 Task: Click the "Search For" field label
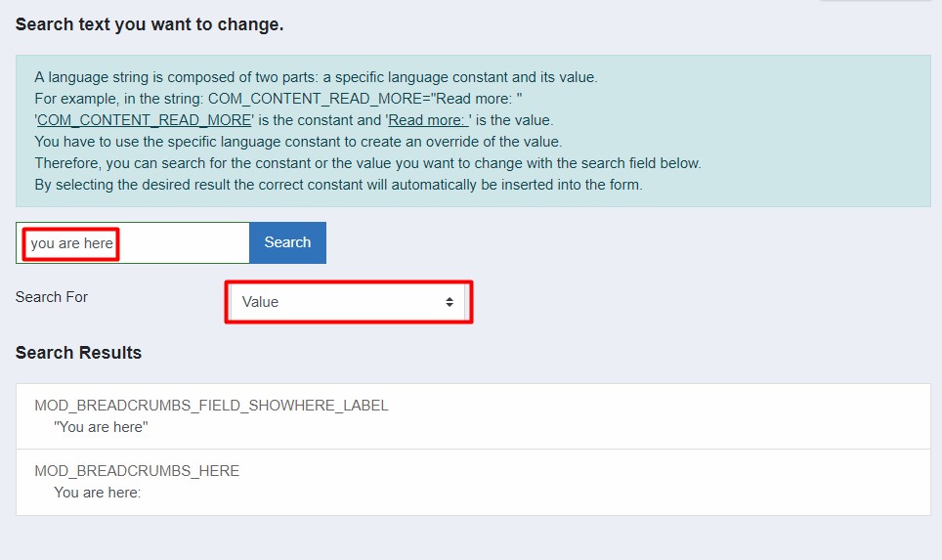(52, 297)
